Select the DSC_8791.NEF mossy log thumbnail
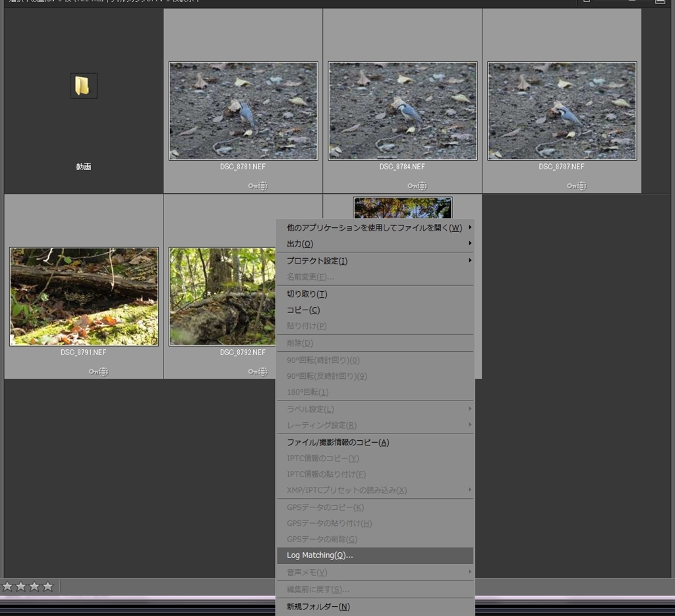Viewport: 675px width, 616px height. 84,296
